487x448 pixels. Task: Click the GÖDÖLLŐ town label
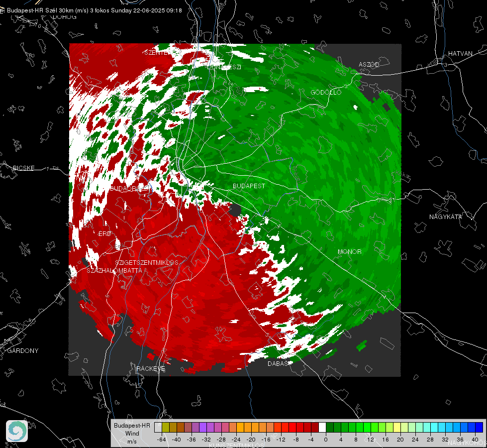pyautogui.click(x=326, y=92)
